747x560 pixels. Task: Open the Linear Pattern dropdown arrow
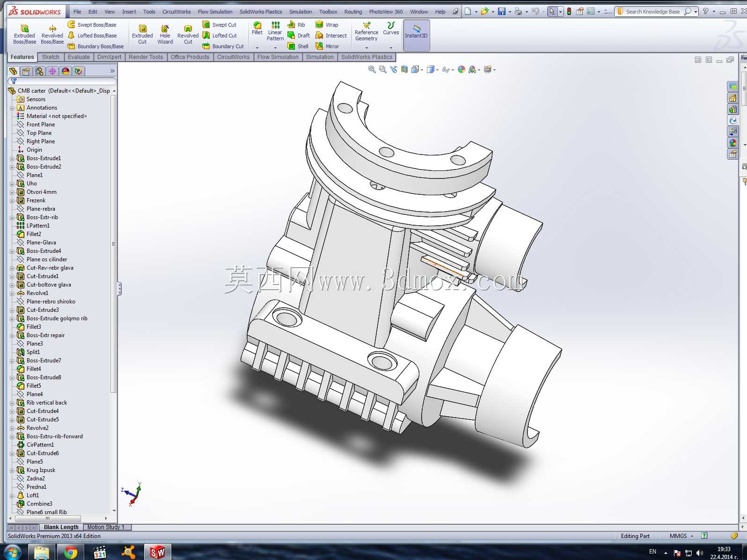(x=275, y=47)
